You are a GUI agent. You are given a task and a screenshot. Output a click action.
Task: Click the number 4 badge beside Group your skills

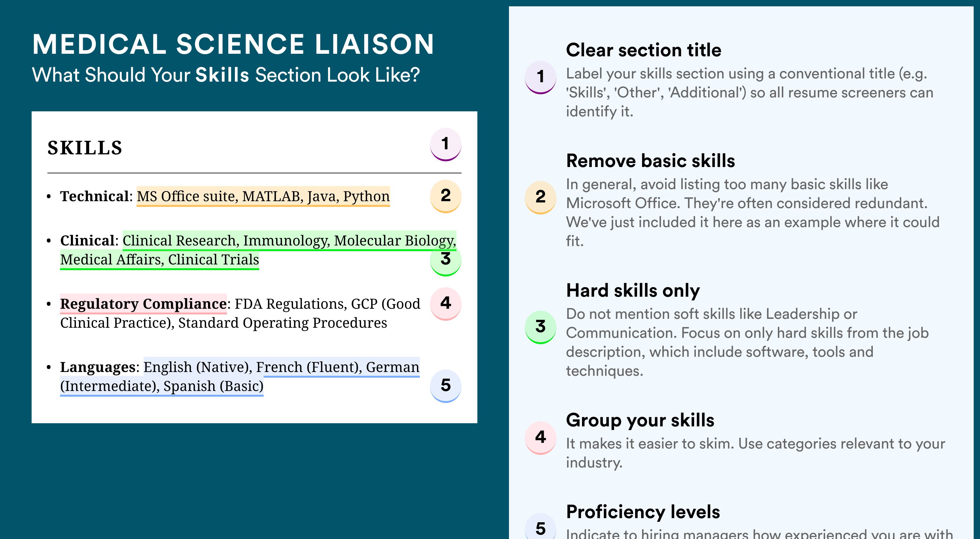pos(540,437)
